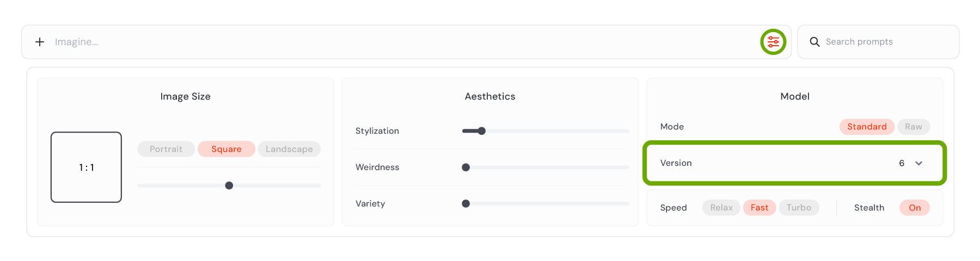Image resolution: width=980 pixels, height=261 pixels.
Task: Click the search magnifier icon
Action: 814,42
